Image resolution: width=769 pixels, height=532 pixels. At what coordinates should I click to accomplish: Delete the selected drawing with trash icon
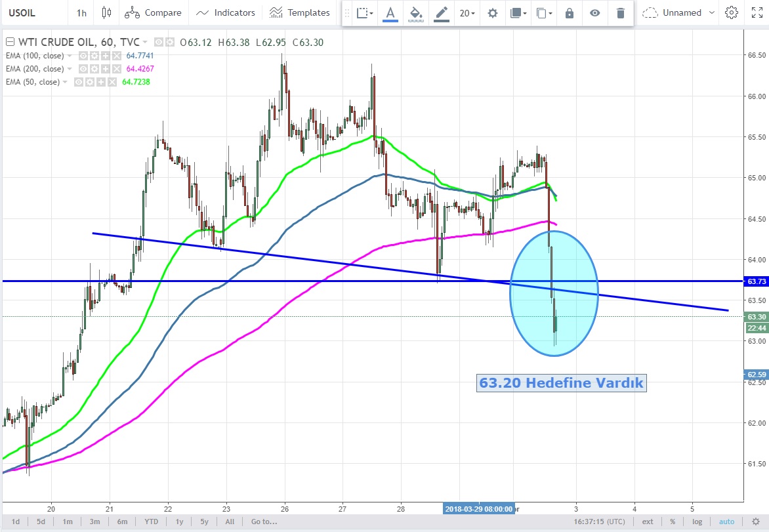621,12
